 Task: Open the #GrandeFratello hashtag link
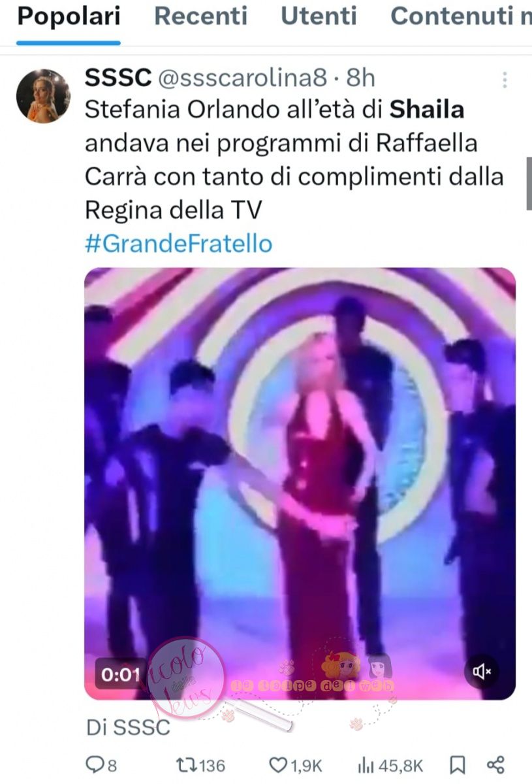[178, 244]
